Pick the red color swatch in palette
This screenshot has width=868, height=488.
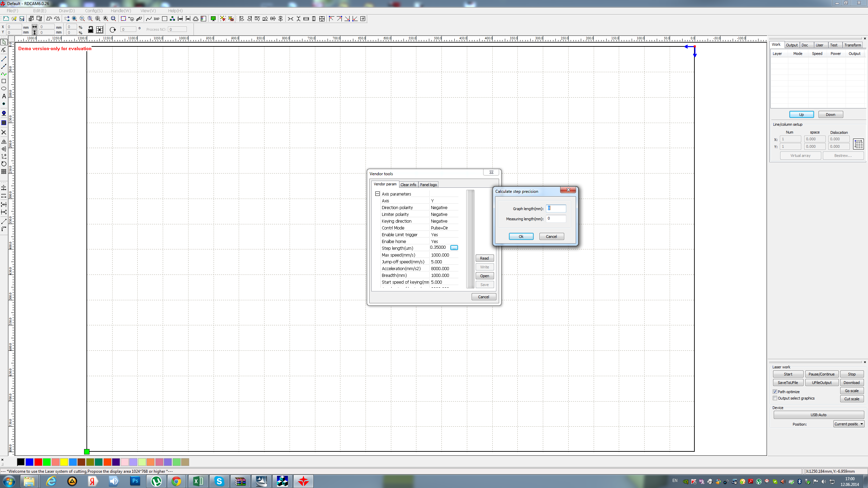(x=38, y=462)
